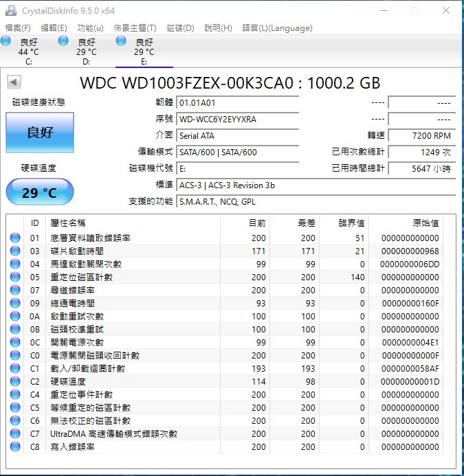
Task: Click the 良好 health status button
Action: pos(40,133)
